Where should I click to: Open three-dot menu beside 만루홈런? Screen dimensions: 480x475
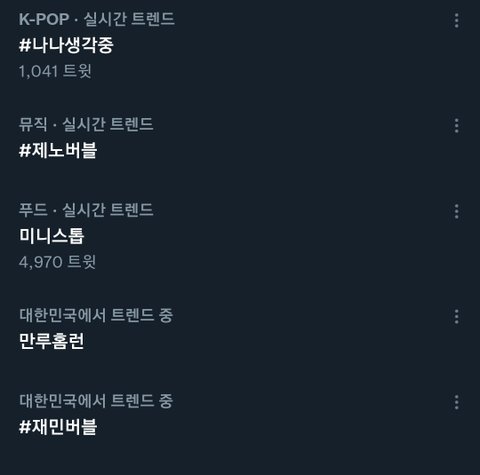456,316
